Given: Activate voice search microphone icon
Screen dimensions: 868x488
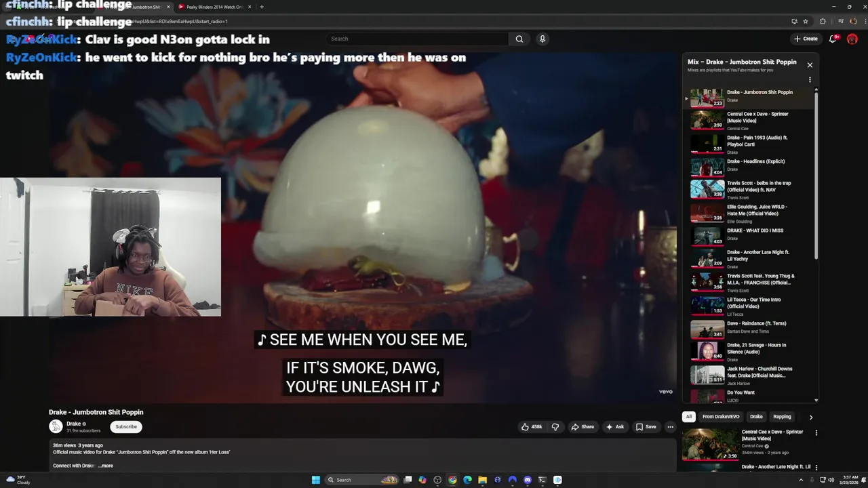Looking at the screenshot, I should (x=542, y=39).
